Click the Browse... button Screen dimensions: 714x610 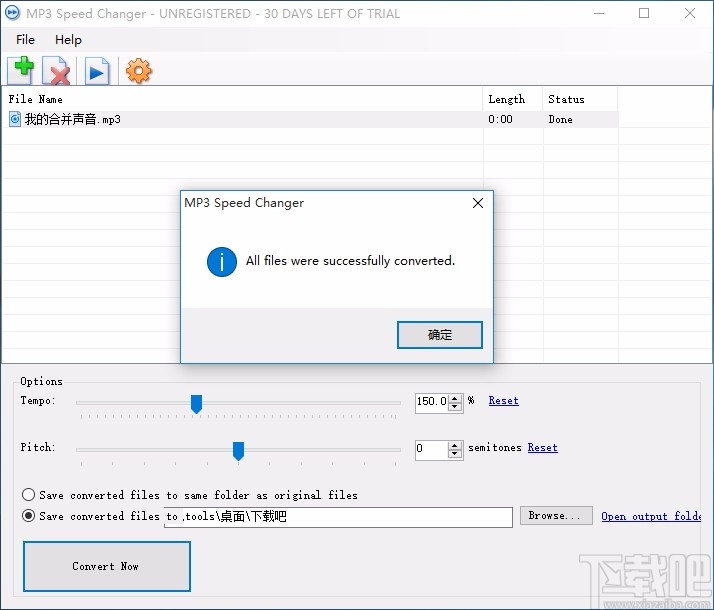click(556, 516)
